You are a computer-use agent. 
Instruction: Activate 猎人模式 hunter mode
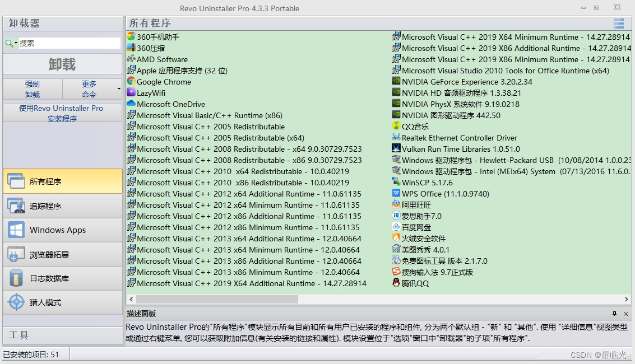[x=63, y=302]
